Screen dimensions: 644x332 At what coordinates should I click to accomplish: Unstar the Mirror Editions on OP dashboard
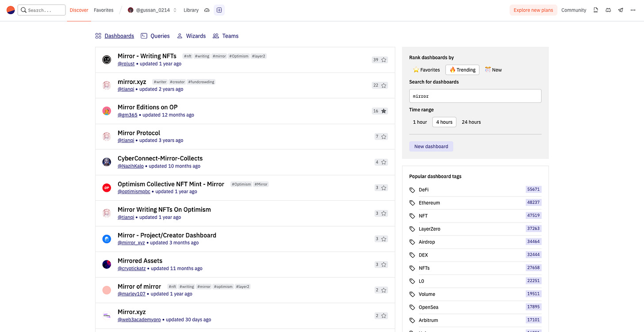coord(384,111)
